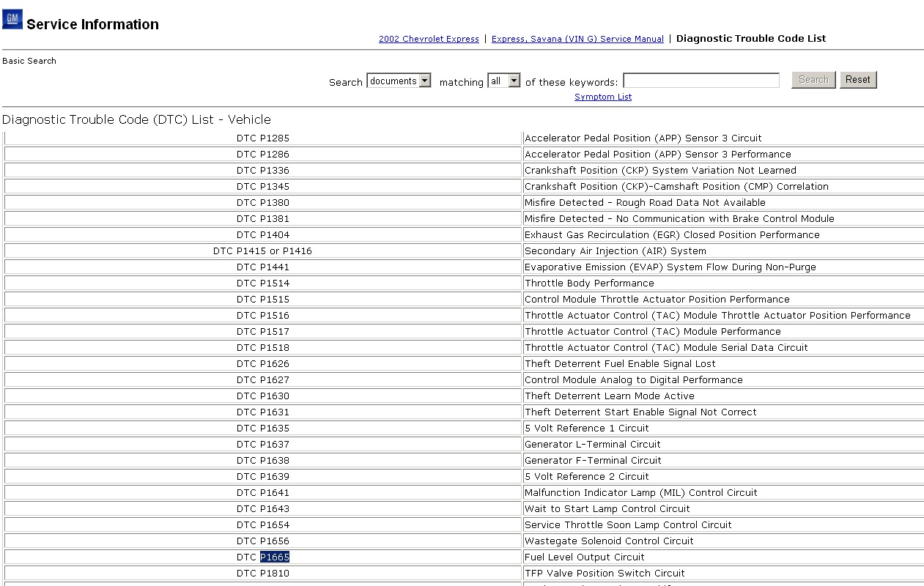The image size is (924, 586).
Task: Select DTC P1441 code cell
Action: click(263, 267)
